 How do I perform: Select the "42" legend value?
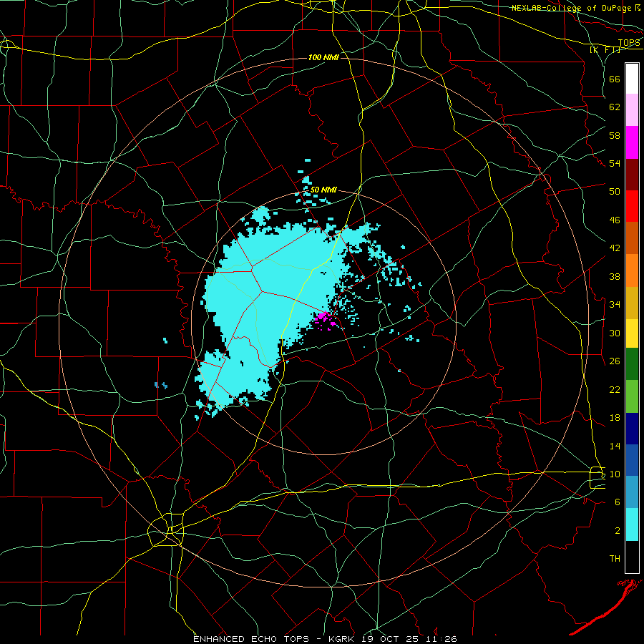[615, 248]
